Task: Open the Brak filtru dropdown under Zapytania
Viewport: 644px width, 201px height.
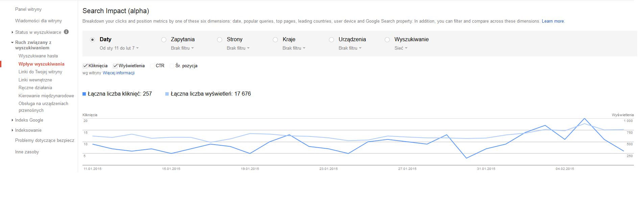Action: tap(182, 48)
